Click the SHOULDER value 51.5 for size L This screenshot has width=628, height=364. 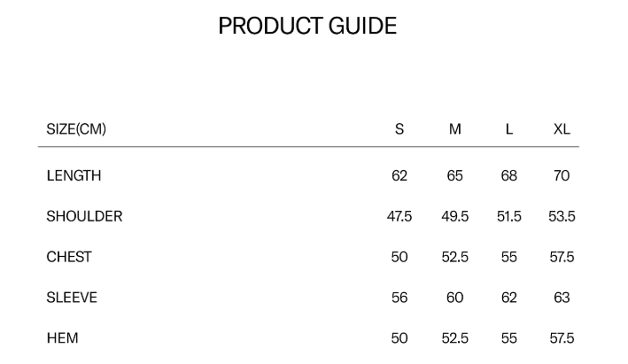tap(509, 216)
